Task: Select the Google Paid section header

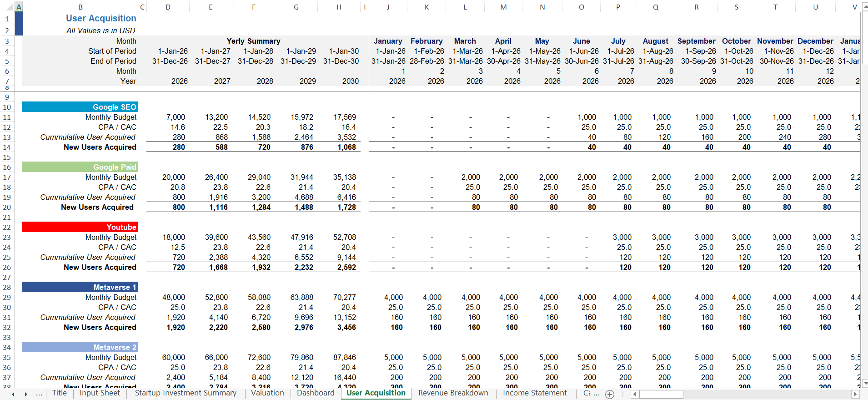Action: pyautogui.click(x=80, y=167)
